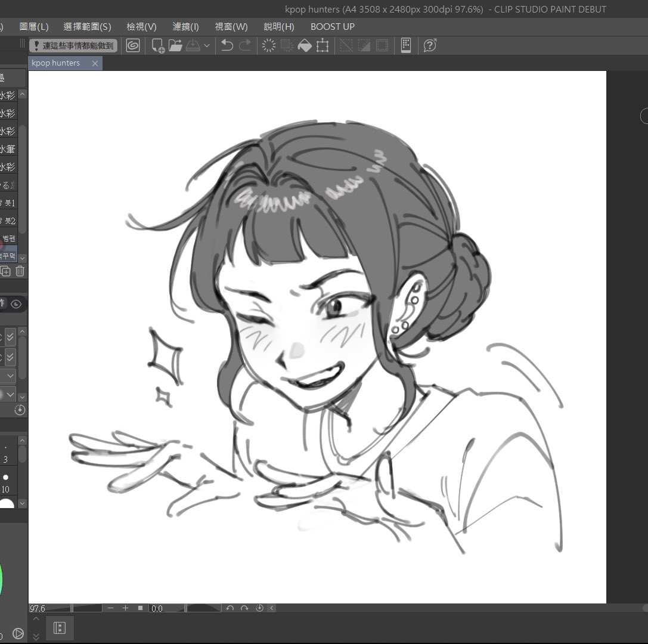Collapse navigation bar with left chevron

[271, 608]
